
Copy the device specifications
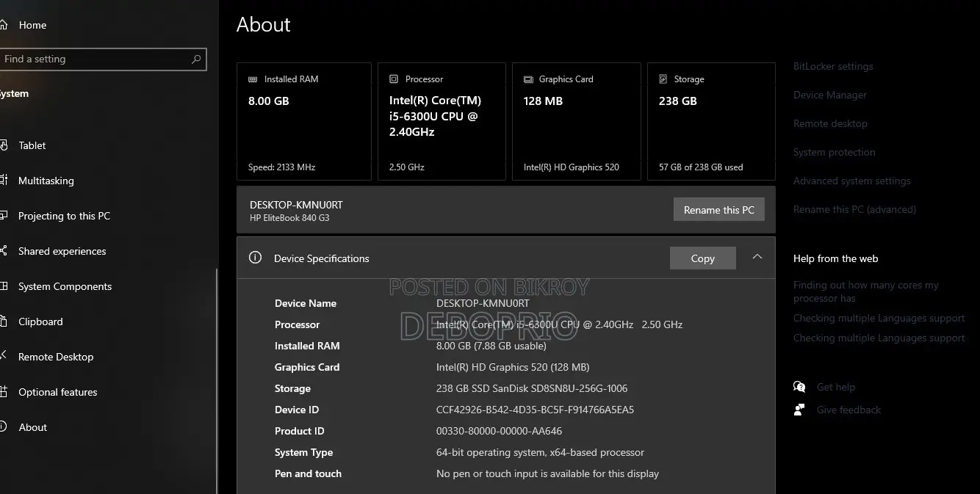(703, 258)
